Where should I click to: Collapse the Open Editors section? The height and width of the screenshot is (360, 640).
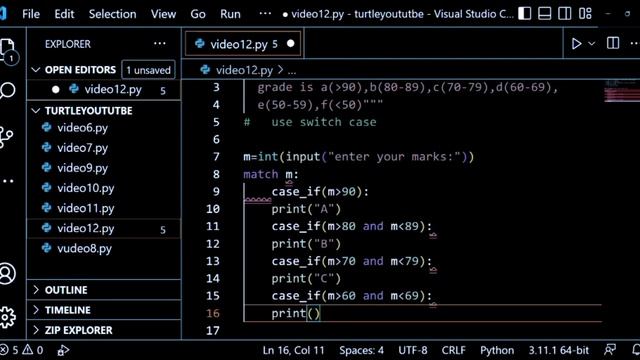[36, 70]
